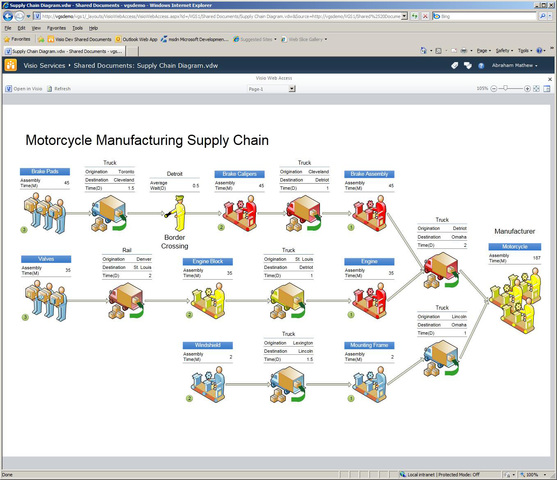Expand the Abraham Mathew user dropdown
This screenshot has height=480, width=557.
click(514, 65)
